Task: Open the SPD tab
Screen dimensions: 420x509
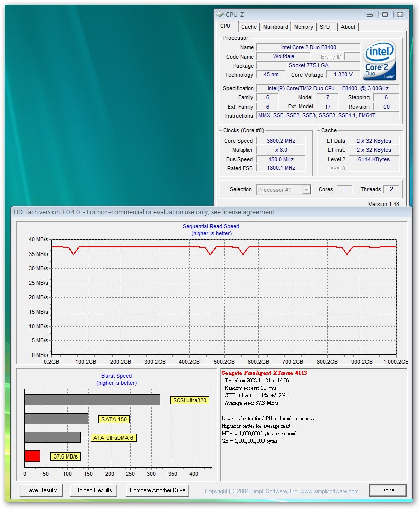Action: point(325,27)
